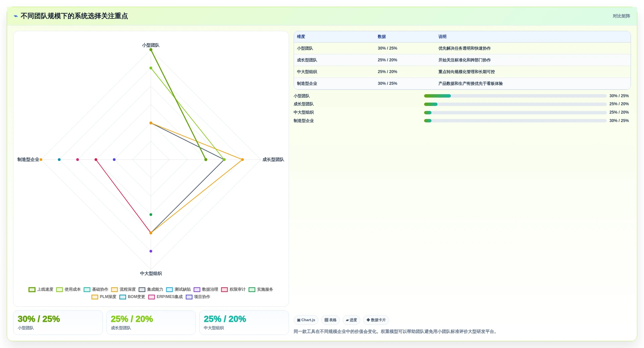The width and height of the screenshot is (644, 348).
Task: Click the 数据 column header
Action: [x=382, y=37]
